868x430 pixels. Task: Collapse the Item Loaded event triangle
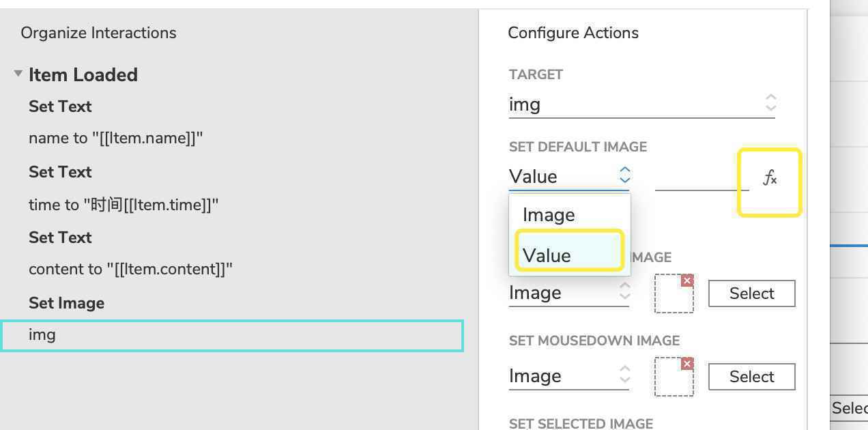18,74
